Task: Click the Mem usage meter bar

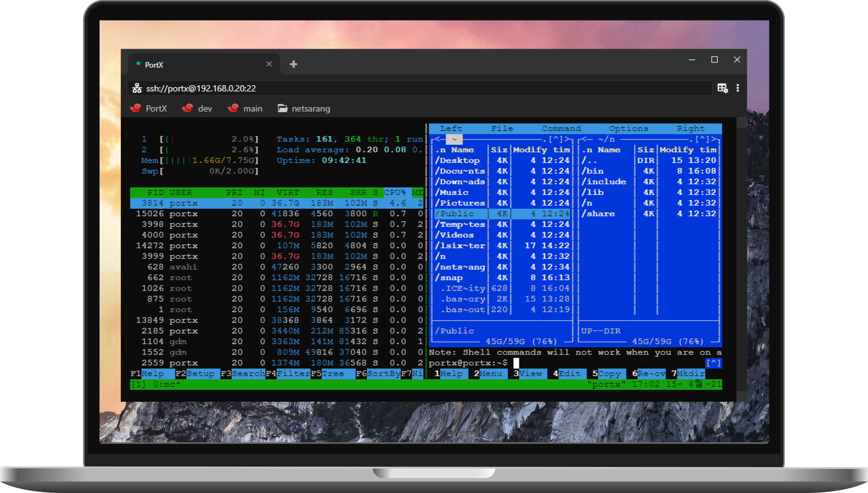Action: 200,160
